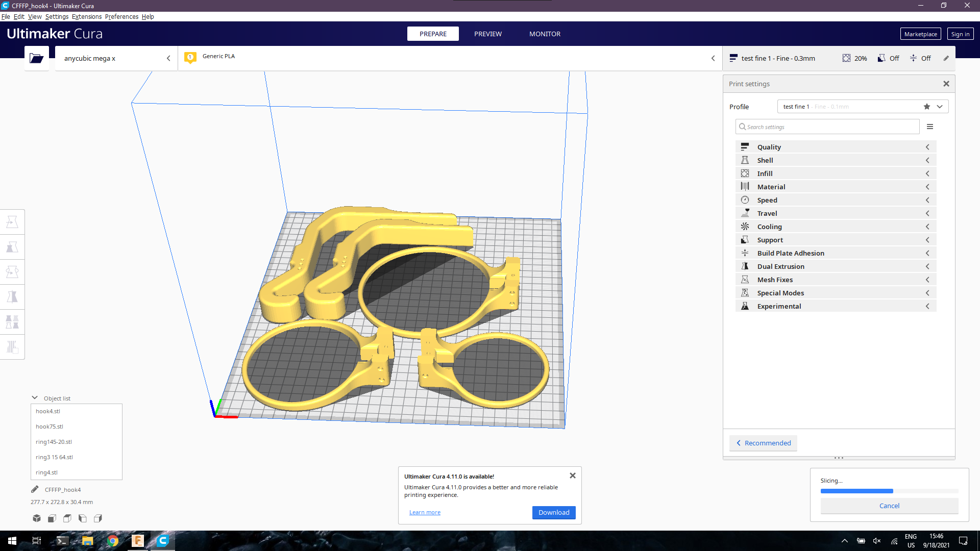Screen dimensions: 980x551
Task: Click the PREPARE stage tab
Action: [x=433, y=34]
